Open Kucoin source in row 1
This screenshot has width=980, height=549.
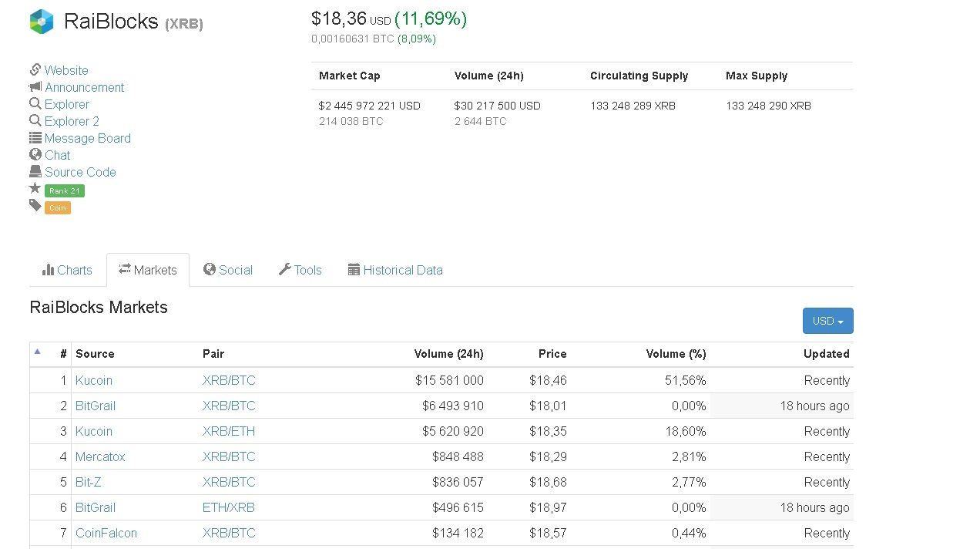coord(94,380)
